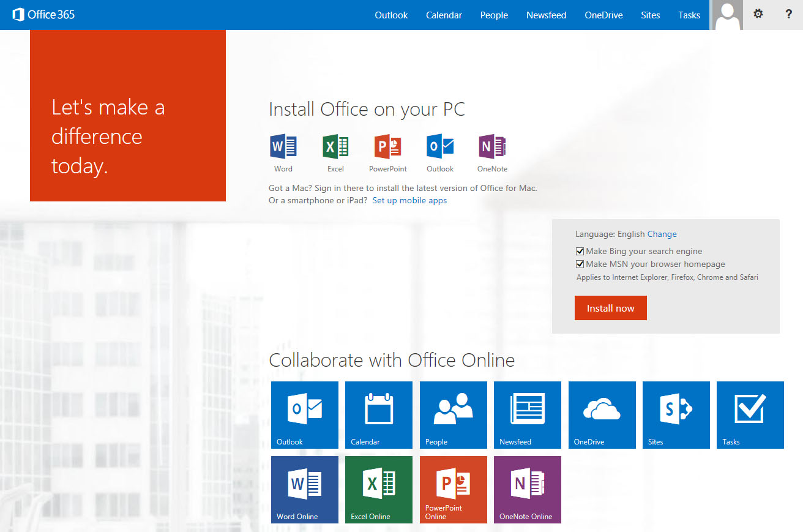Launch the Excel Online tile
Image resolution: width=803 pixels, height=532 pixels.
379,490
